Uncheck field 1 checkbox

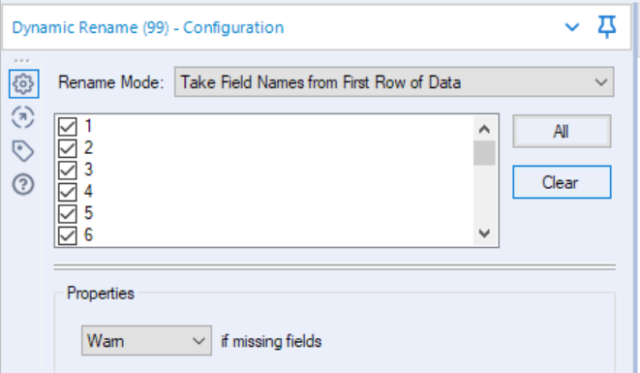pos(67,127)
